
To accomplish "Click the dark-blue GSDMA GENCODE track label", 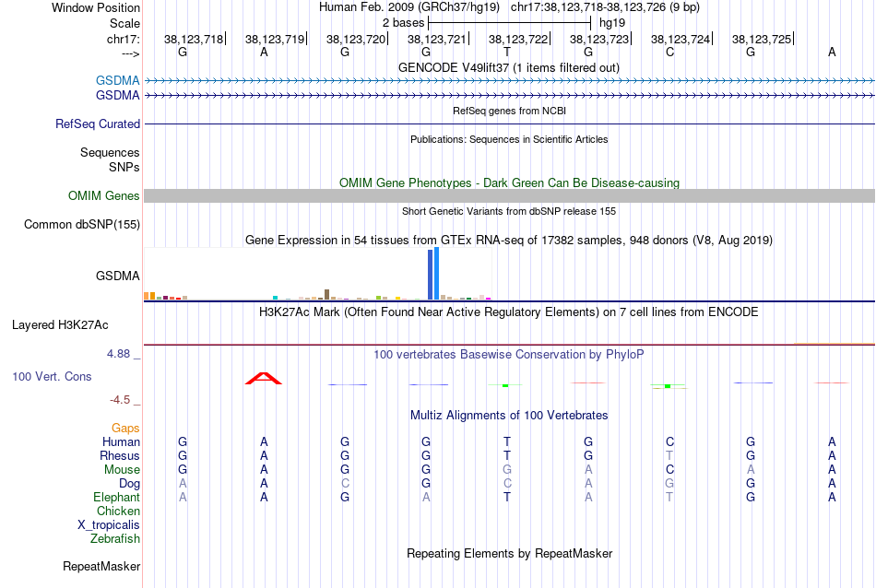I will [x=117, y=96].
